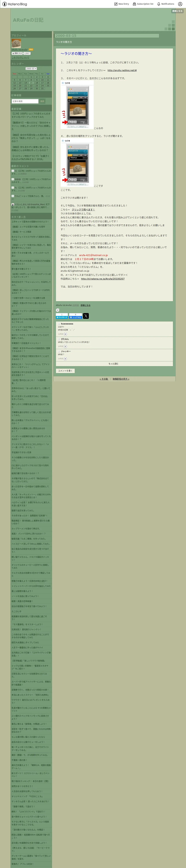Click huwawawa commenter avatar
Viewport: 186px width, 868px height.
(59, 324)
